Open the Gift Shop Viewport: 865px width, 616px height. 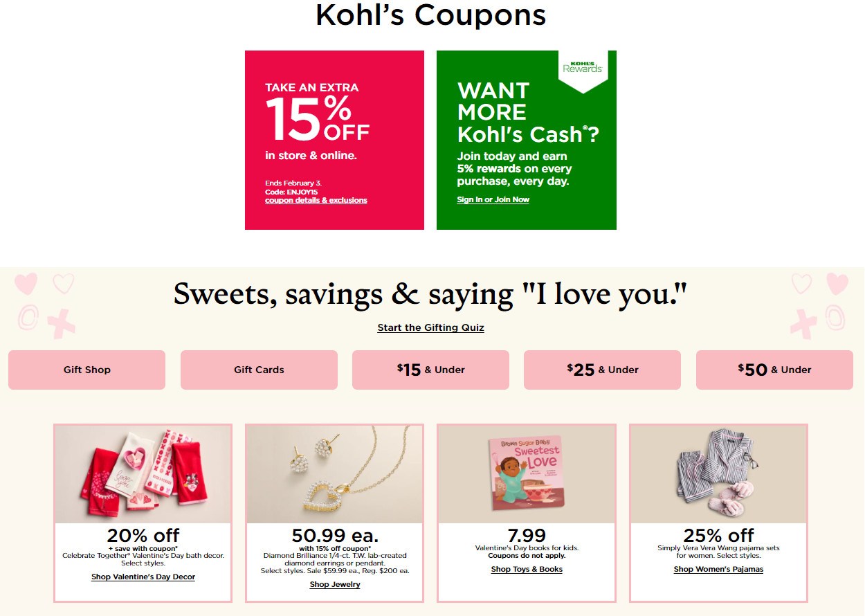pyautogui.click(x=86, y=370)
